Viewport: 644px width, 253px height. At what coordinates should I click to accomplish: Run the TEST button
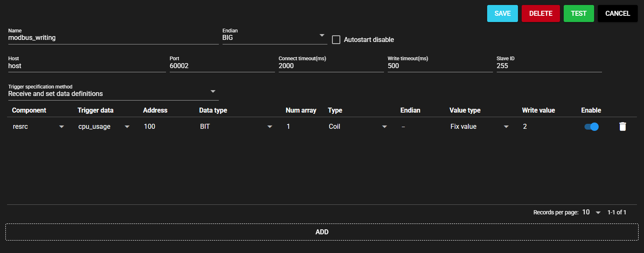(x=578, y=13)
